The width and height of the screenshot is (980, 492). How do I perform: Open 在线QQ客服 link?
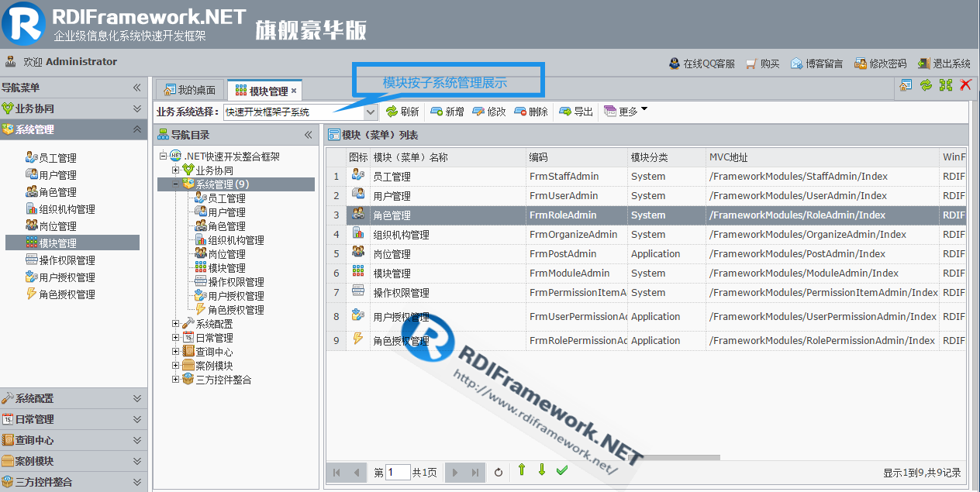click(x=702, y=64)
